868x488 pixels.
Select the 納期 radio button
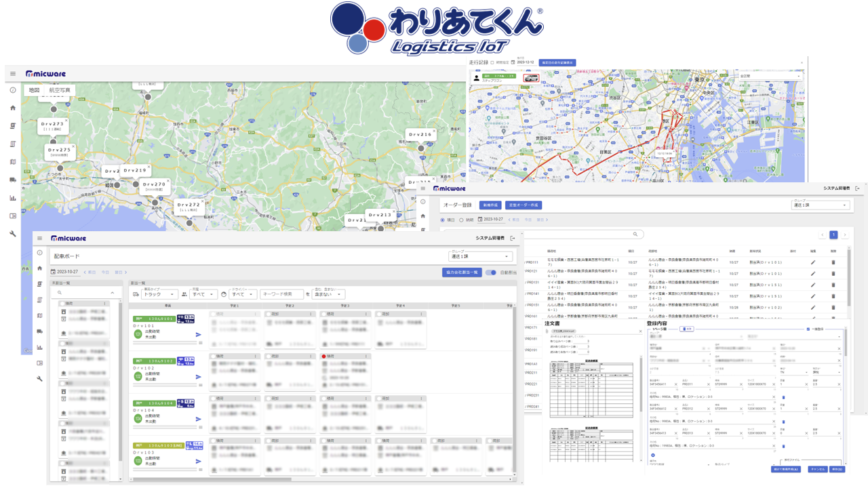point(461,220)
